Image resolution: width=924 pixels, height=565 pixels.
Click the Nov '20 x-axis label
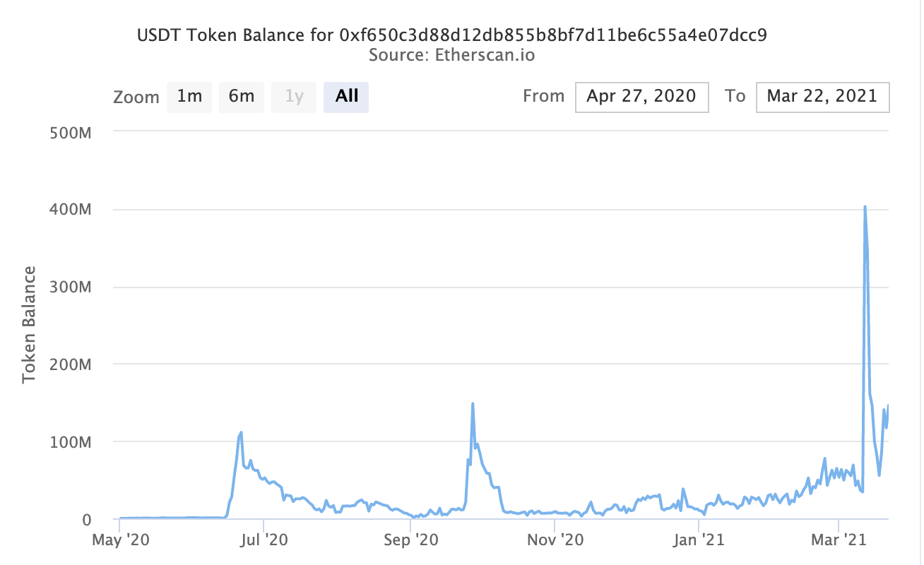point(555,539)
